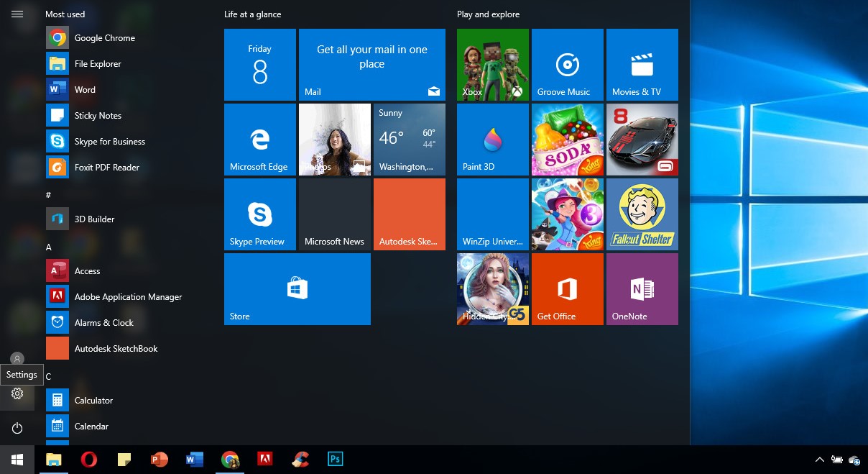The width and height of the screenshot is (868, 474).
Task: Open WinZip Universal tile
Action: (x=493, y=214)
